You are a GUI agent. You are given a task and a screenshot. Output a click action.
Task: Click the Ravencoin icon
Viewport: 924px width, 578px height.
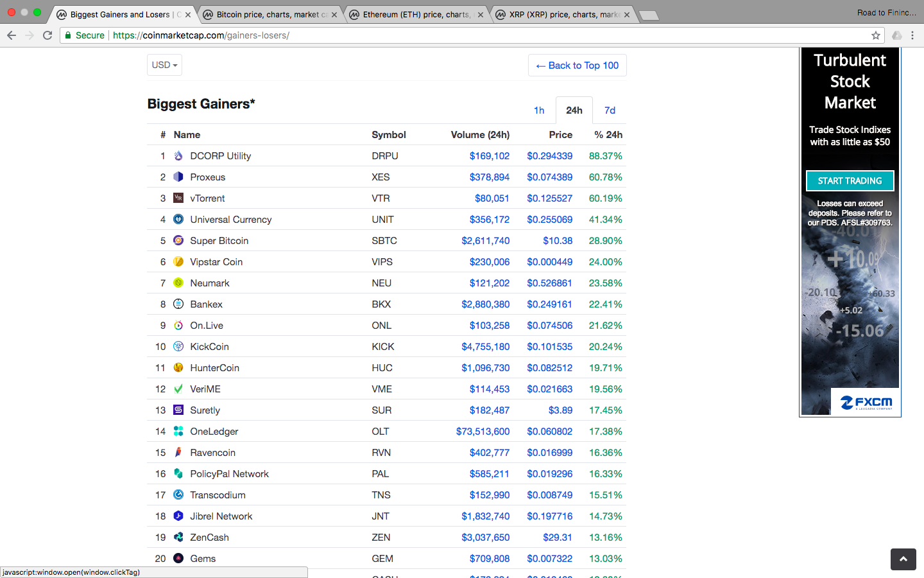pos(178,453)
